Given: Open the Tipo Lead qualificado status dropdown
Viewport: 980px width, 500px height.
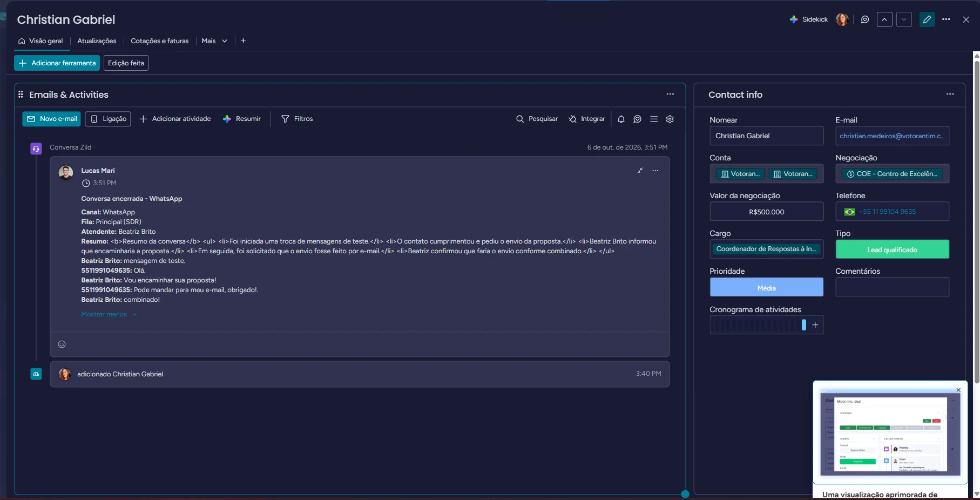Looking at the screenshot, I should pyautogui.click(x=892, y=249).
